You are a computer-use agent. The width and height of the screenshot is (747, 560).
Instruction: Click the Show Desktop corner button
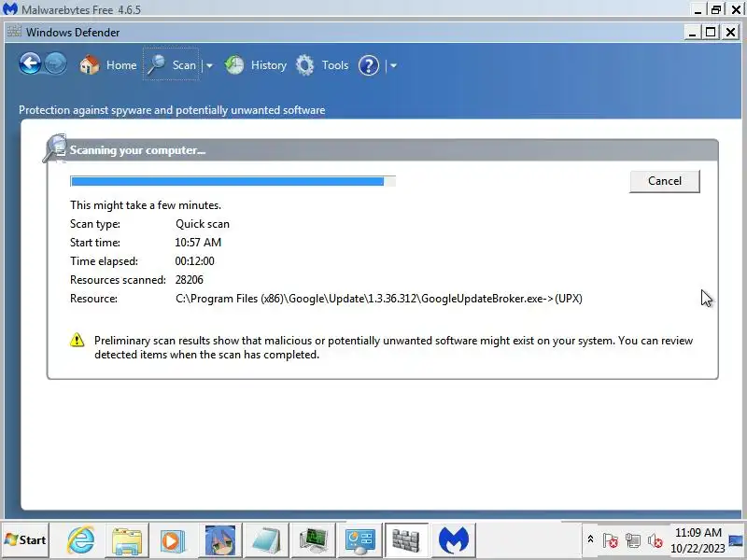737,540
